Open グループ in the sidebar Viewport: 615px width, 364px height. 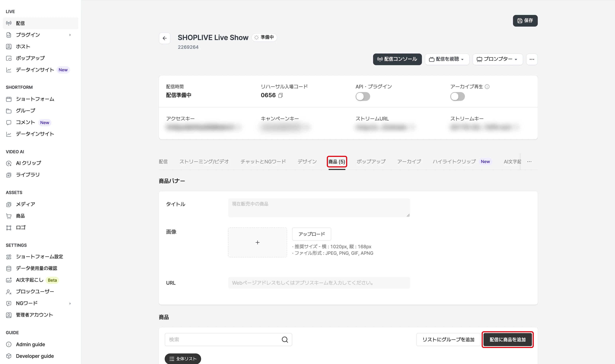[40, 111]
